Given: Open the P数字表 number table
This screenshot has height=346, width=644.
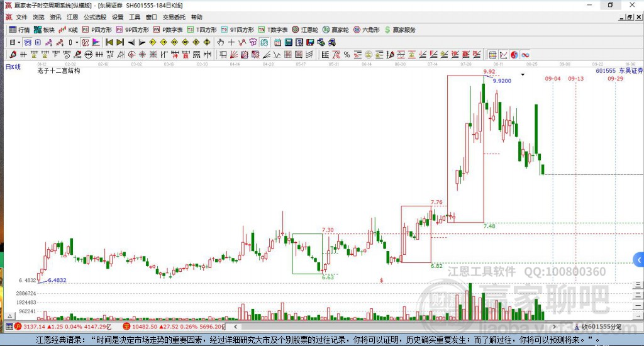Looking at the screenshot, I should [168, 30].
